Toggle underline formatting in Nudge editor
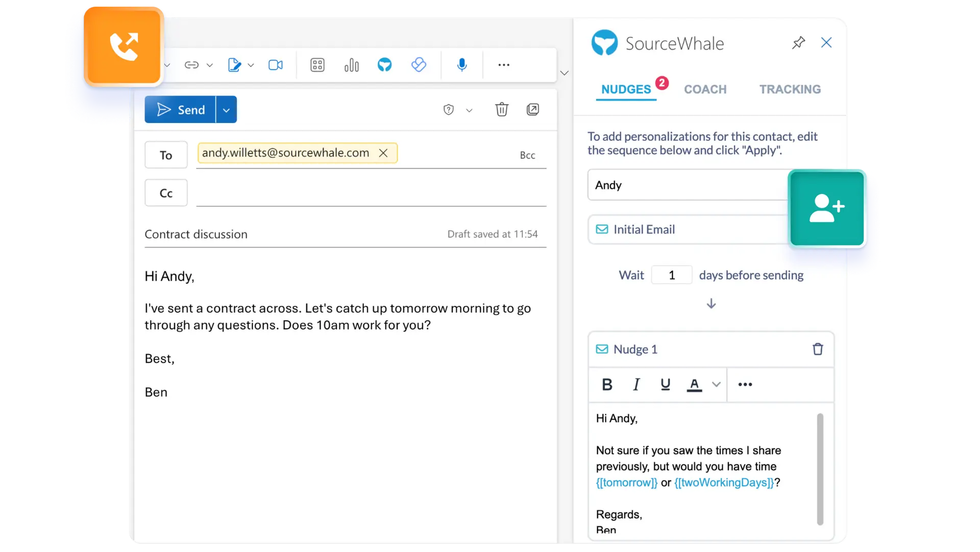This screenshot has height=552, width=980. pos(665,384)
